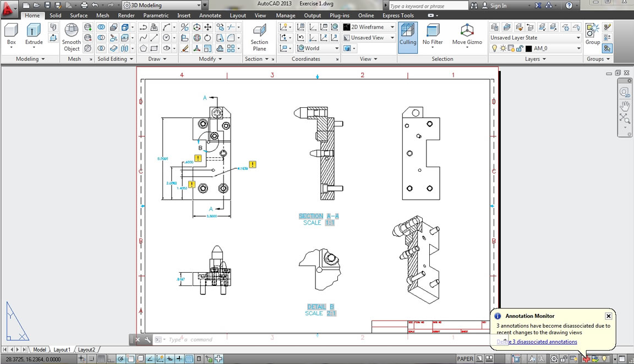The height and width of the screenshot is (364, 634).
Task: Toggle Culling selection mode
Action: [408, 37]
